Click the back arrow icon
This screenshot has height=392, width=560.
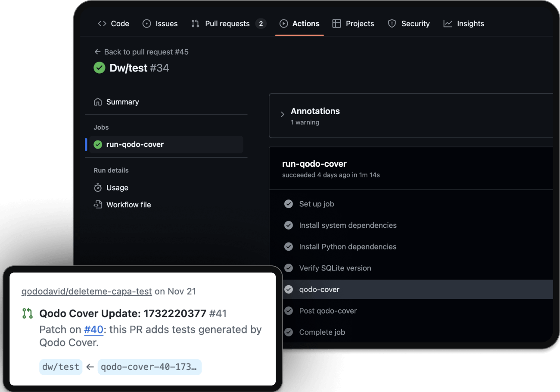pos(97,52)
